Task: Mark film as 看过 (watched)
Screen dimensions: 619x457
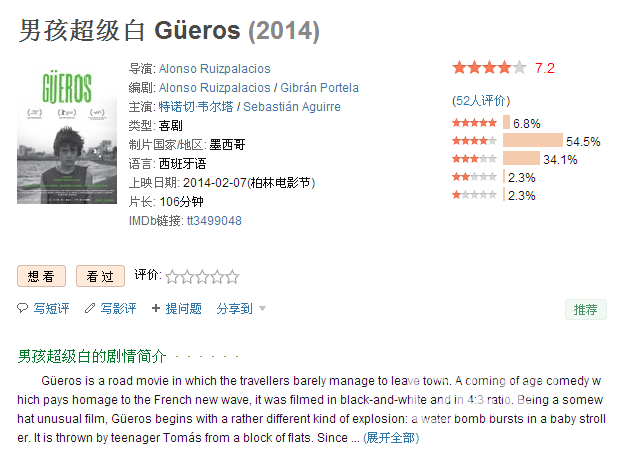Action: tap(100, 276)
